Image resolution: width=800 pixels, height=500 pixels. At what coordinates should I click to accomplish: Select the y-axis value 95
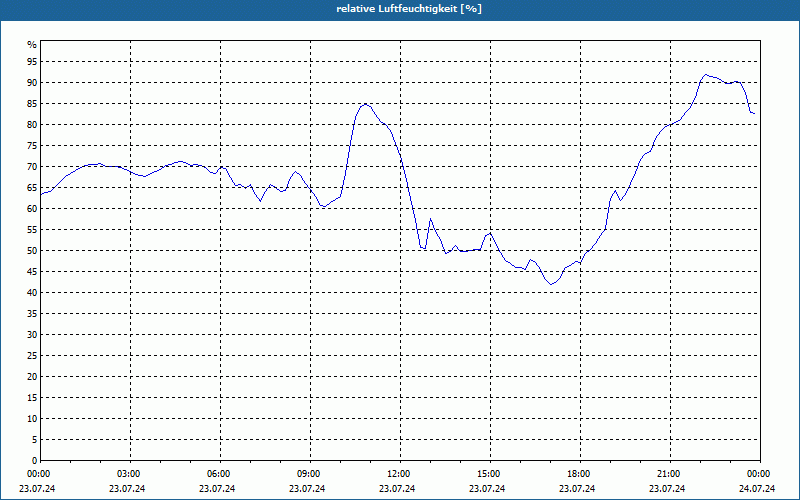32,62
